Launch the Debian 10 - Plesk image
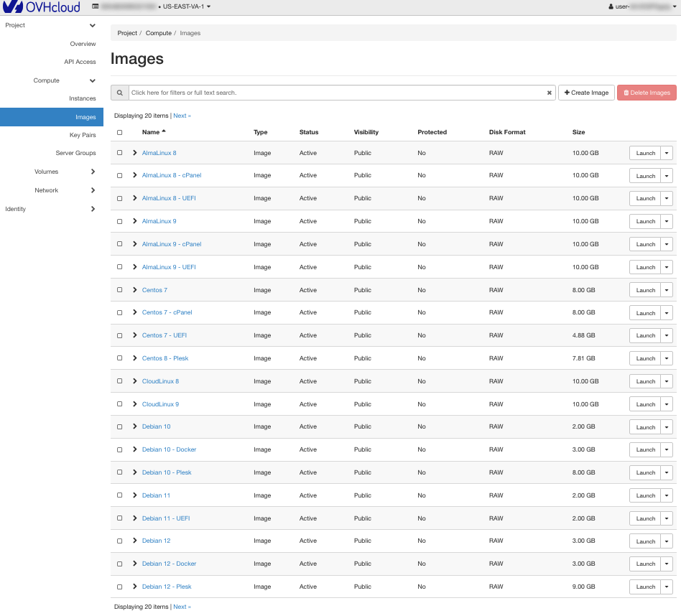 pos(645,472)
